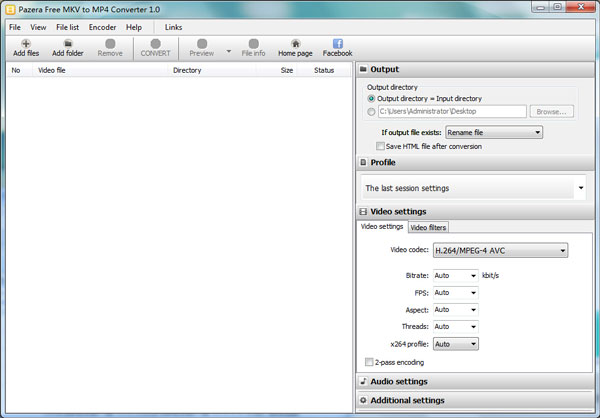
Task: Click the Profile panel document icon
Action: [363, 162]
